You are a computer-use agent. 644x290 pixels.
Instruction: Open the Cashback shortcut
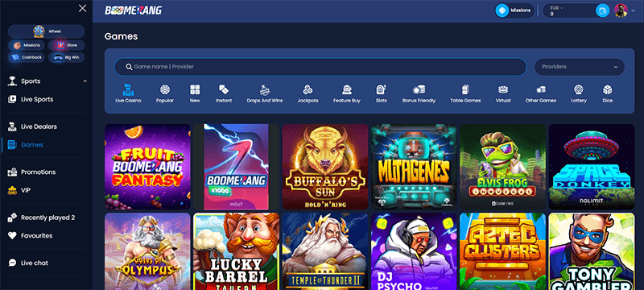pyautogui.click(x=27, y=57)
